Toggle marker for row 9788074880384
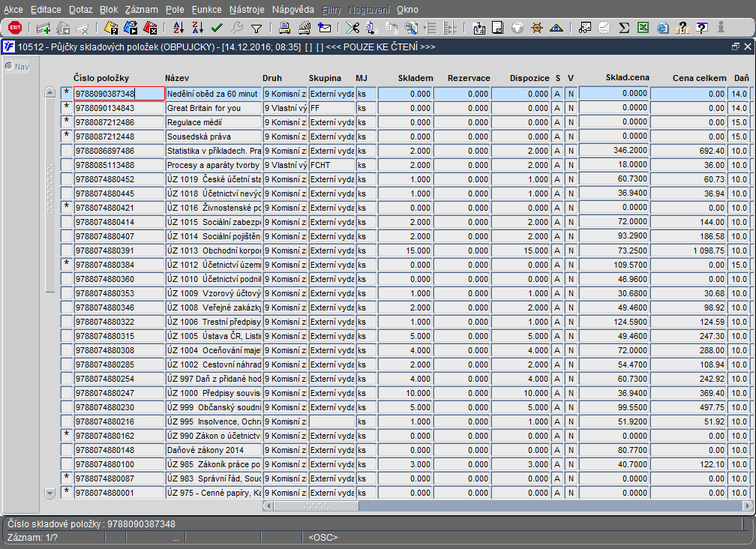Viewport: 756px width, 549px height. (67, 265)
